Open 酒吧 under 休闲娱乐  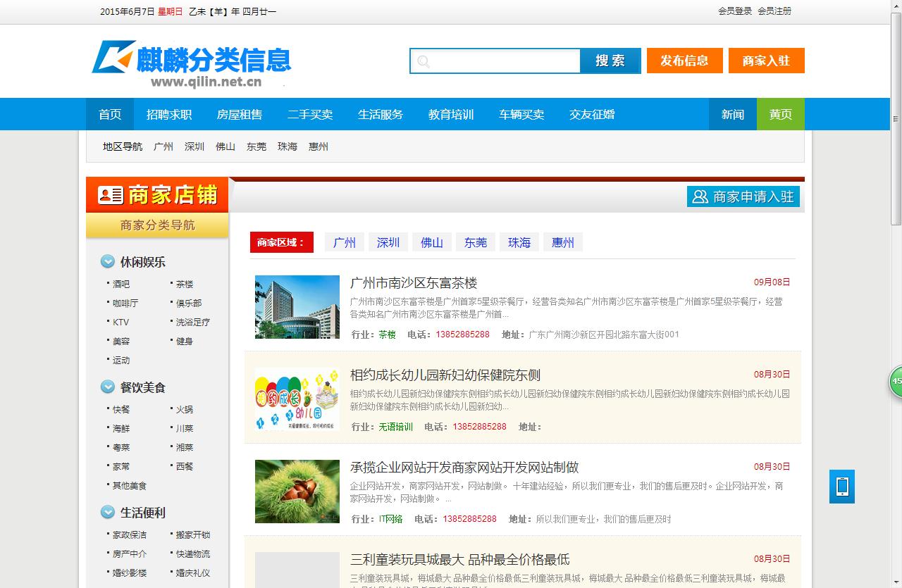pos(121,284)
